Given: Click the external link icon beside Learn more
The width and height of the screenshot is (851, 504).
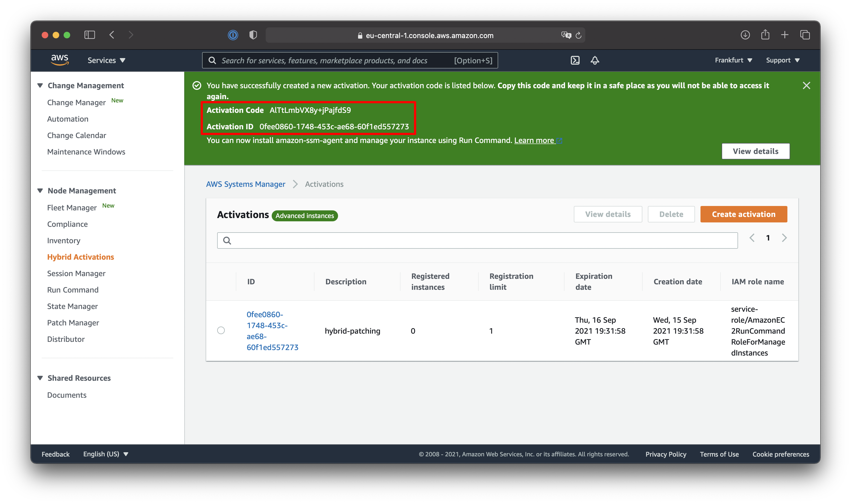Looking at the screenshot, I should tap(559, 141).
